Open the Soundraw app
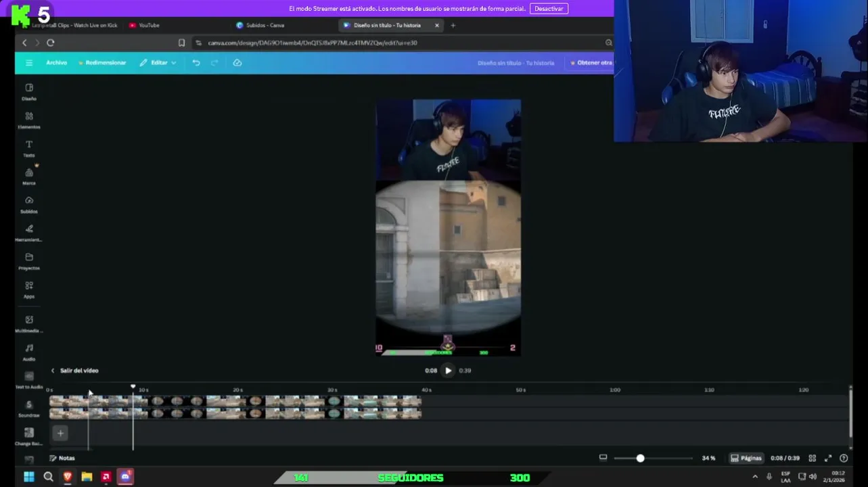868x487 pixels. click(x=29, y=409)
